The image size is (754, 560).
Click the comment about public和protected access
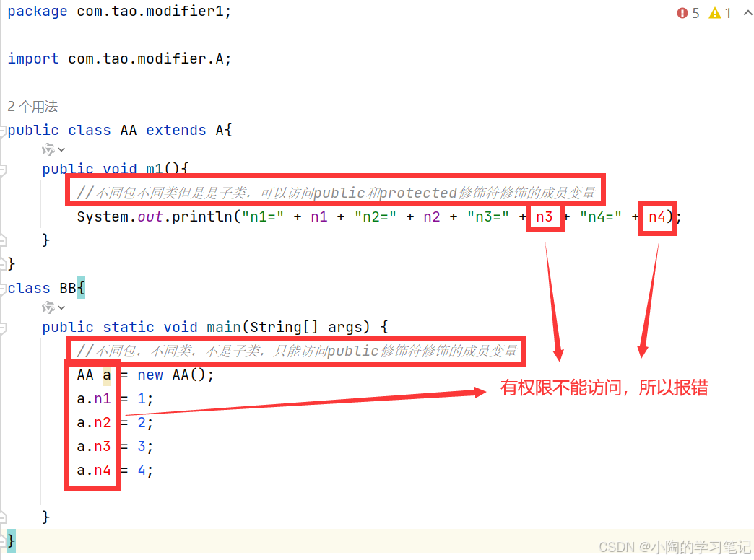(336, 193)
